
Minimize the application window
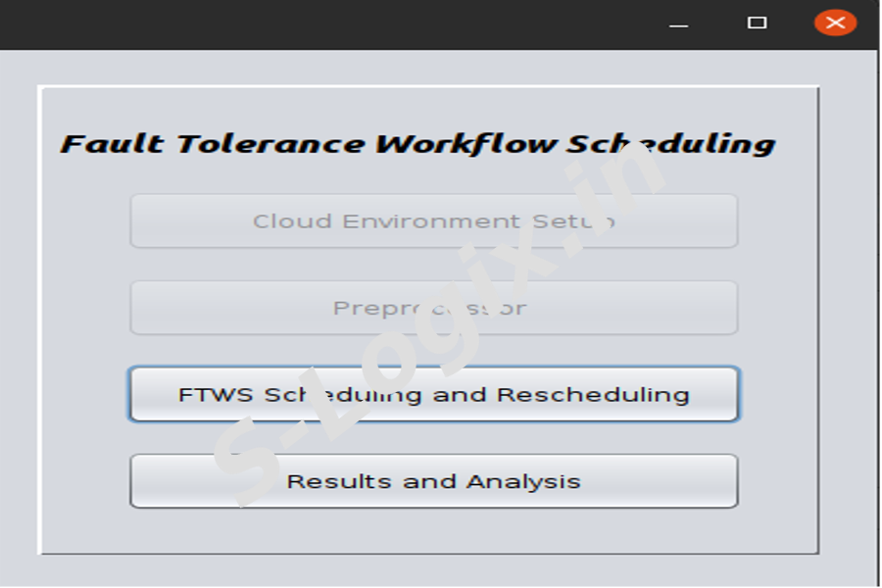[678, 24]
